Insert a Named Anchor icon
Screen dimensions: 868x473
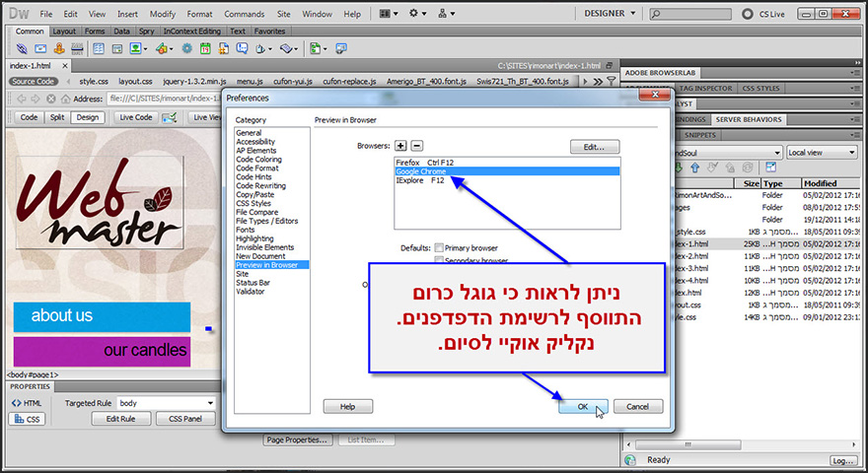(x=59, y=48)
